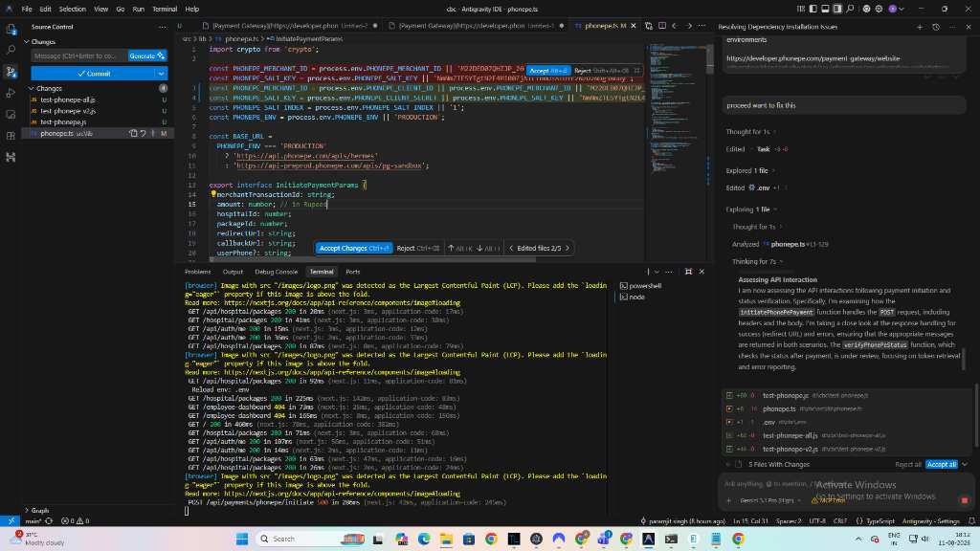Open chat history clock icon
This screenshot has width=980, height=551.
(936, 27)
